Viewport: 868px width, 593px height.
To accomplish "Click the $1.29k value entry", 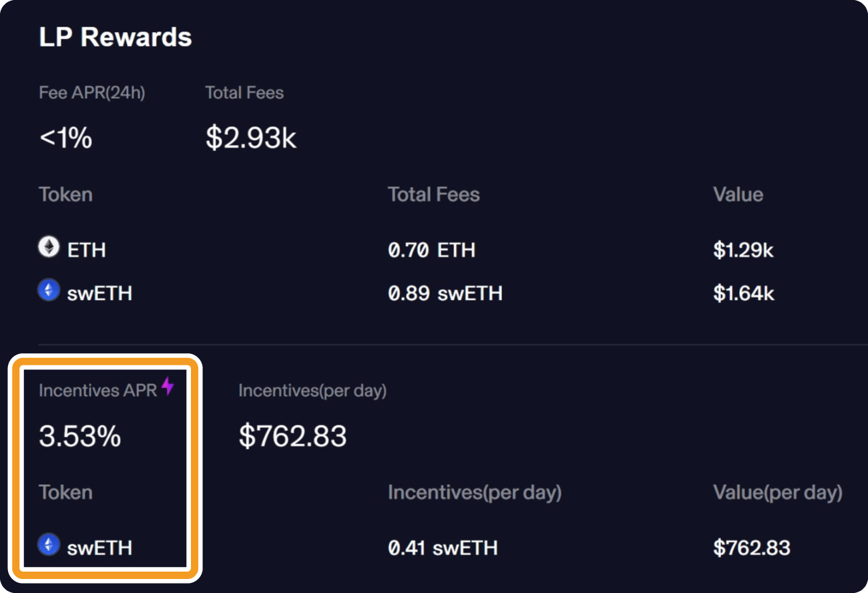I will (x=743, y=250).
